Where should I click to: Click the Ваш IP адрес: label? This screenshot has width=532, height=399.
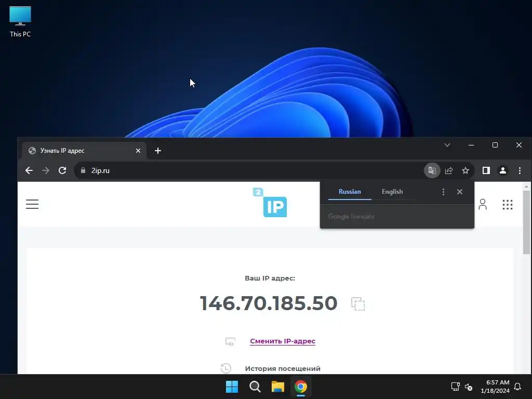270,278
